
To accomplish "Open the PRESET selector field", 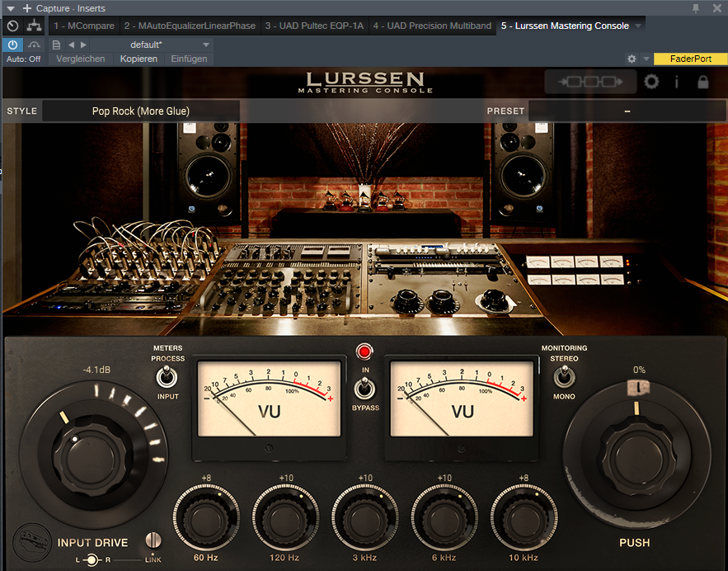I will tap(627, 111).
